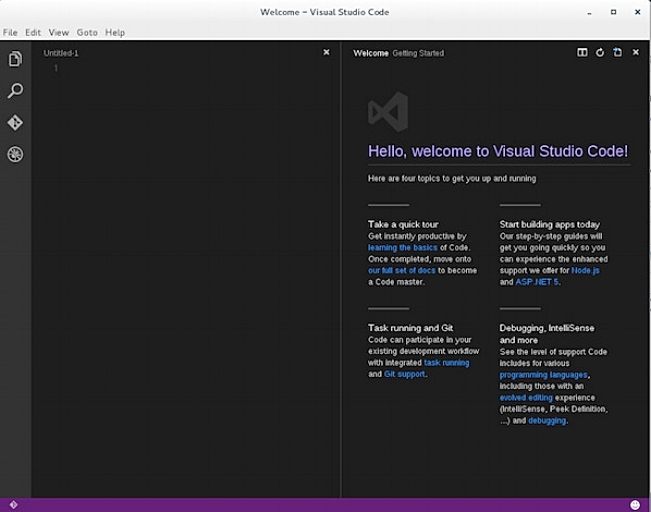Close the Visual Studio Code window
Image resolution: width=651 pixels, height=512 pixels.
coord(637,12)
